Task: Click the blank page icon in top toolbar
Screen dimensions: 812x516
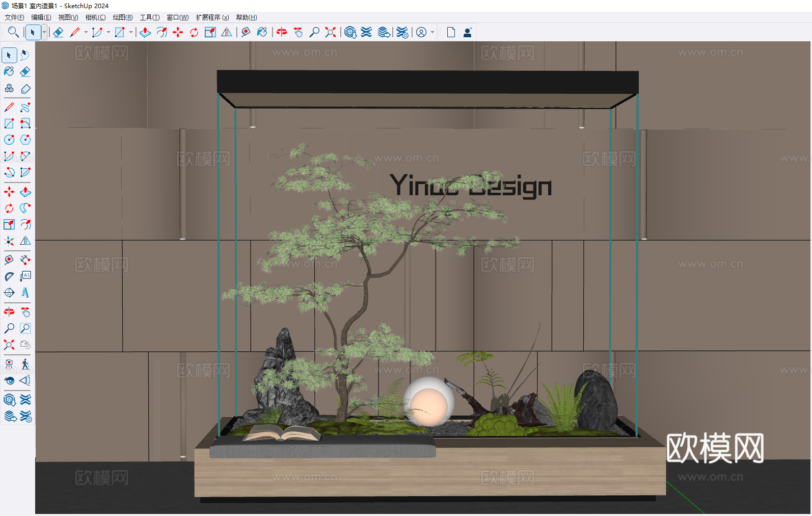Action: point(451,33)
